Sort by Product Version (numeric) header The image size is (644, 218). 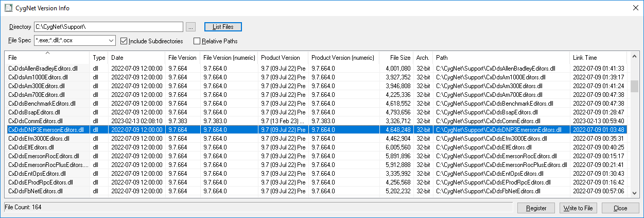point(344,58)
